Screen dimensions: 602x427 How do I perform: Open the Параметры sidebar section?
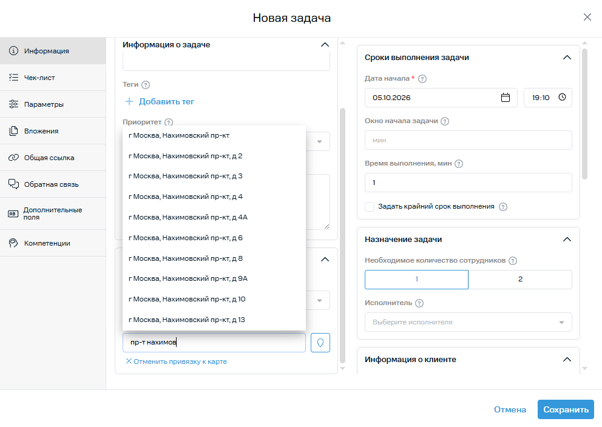(x=53, y=104)
